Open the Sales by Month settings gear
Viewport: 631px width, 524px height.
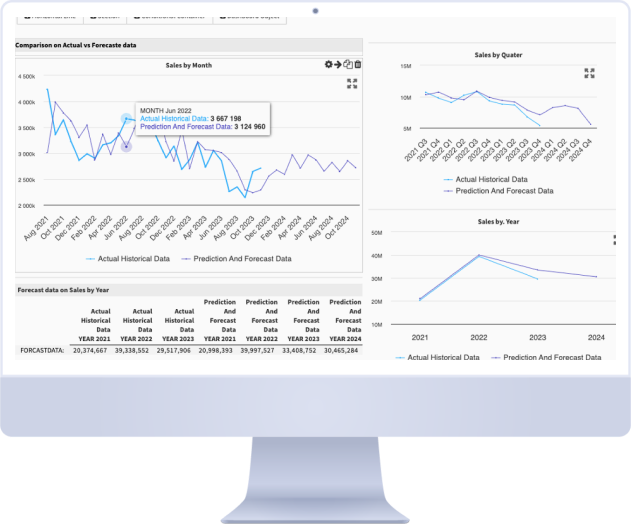(x=329, y=65)
